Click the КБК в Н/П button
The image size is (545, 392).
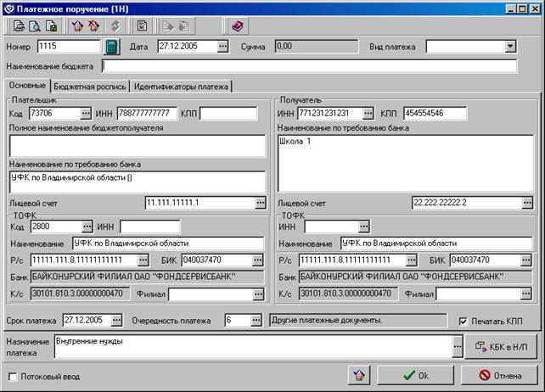[501, 346]
